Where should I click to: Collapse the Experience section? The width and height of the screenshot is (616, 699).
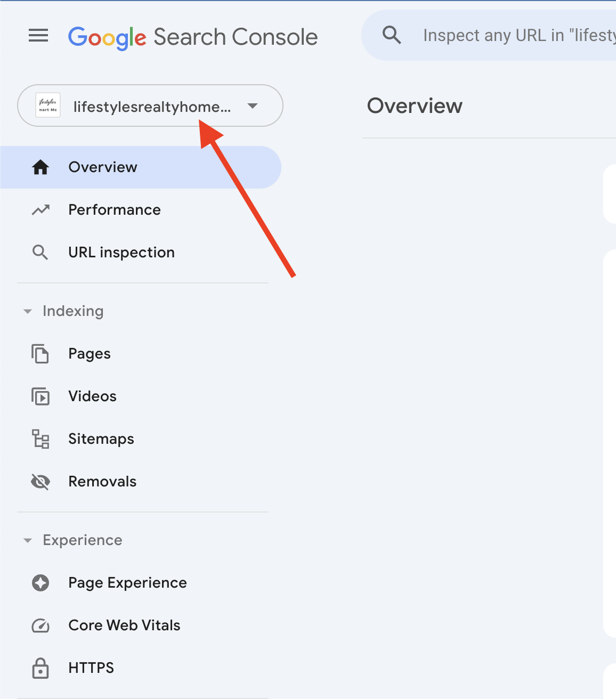coord(83,540)
